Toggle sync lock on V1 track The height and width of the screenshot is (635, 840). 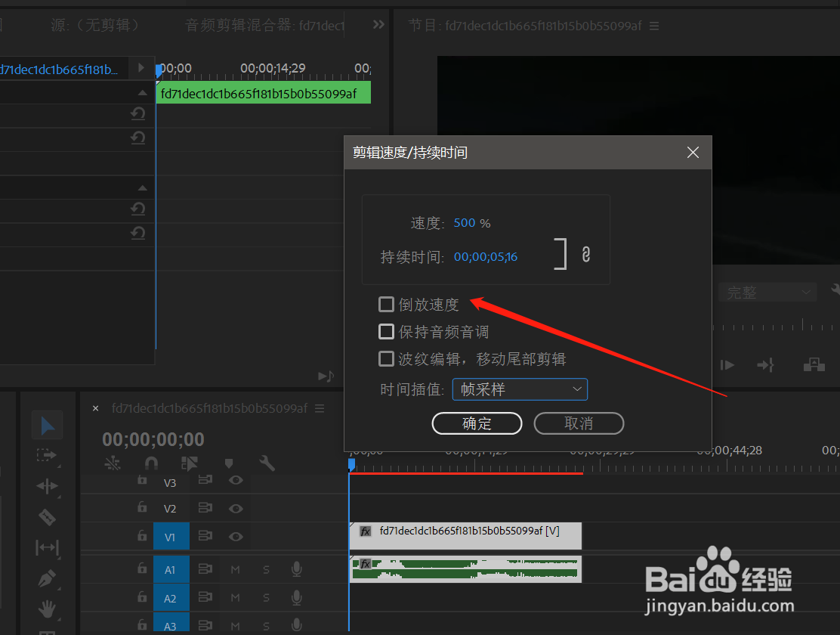coord(205,535)
